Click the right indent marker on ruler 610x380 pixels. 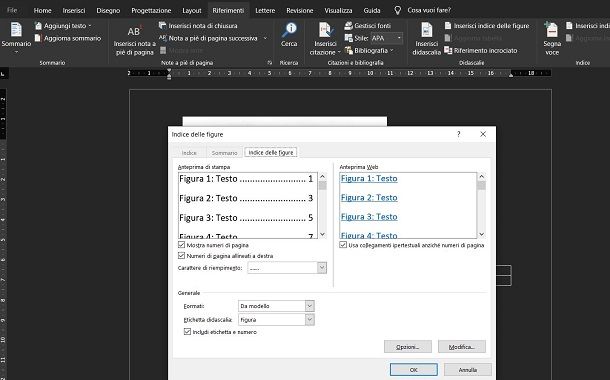pyautogui.click(x=511, y=75)
